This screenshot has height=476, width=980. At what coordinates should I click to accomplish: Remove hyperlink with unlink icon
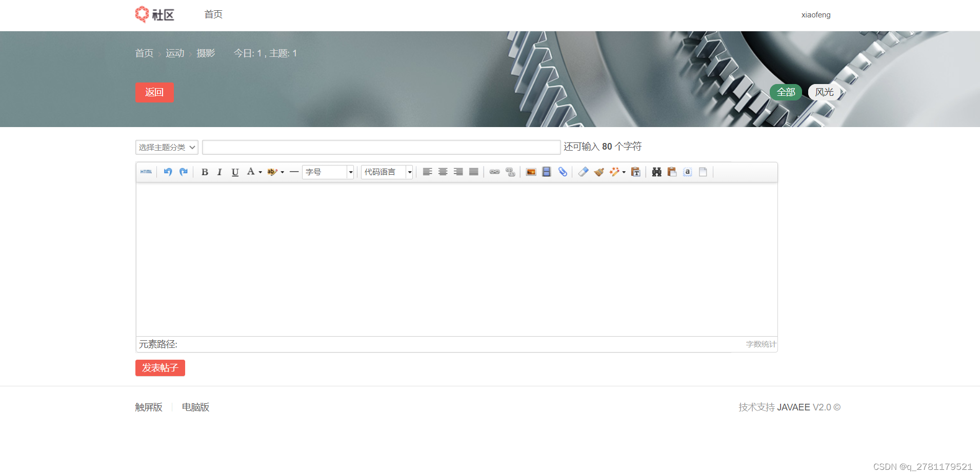510,172
